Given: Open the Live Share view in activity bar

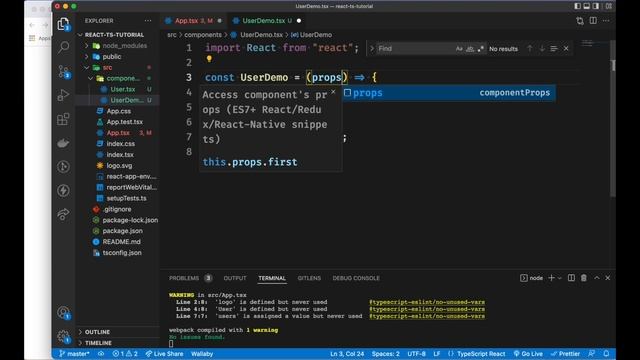Looking at the screenshot, I should (x=63, y=214).
